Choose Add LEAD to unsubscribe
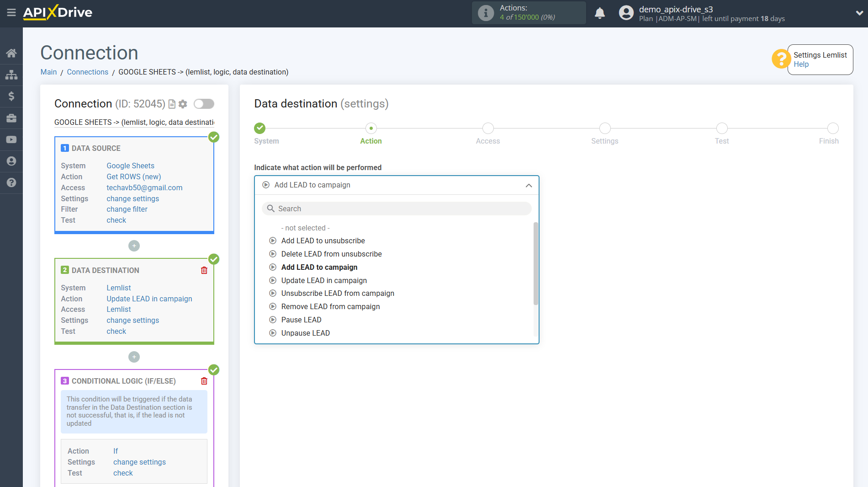This screenshot has height=487, width=868. 323,241
